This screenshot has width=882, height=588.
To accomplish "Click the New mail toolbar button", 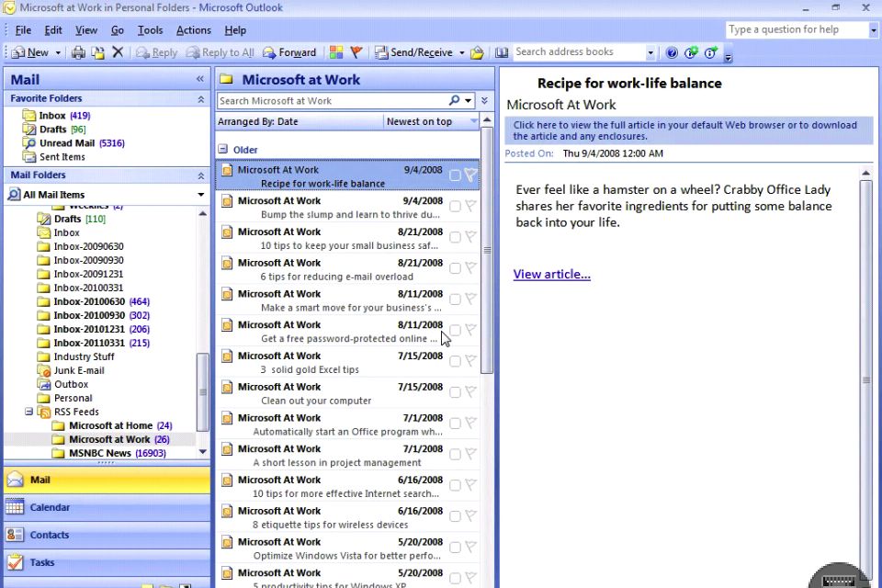I will click(30, 52).
